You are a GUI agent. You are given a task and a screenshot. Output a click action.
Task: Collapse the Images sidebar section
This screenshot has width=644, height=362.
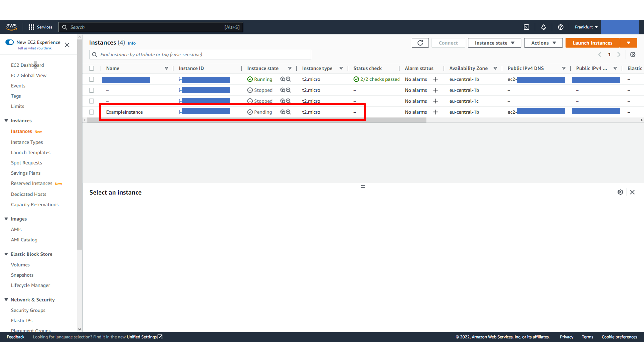(x=6, y=219)
